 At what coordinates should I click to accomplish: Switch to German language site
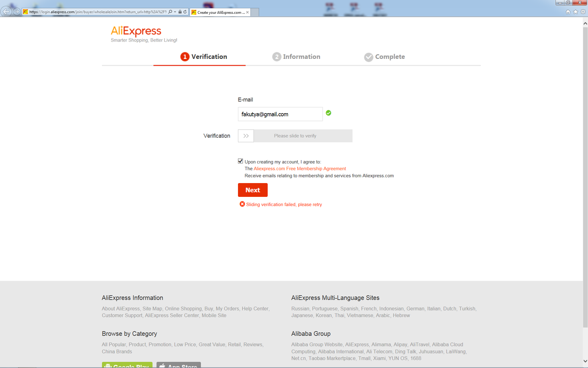[415, 309]
